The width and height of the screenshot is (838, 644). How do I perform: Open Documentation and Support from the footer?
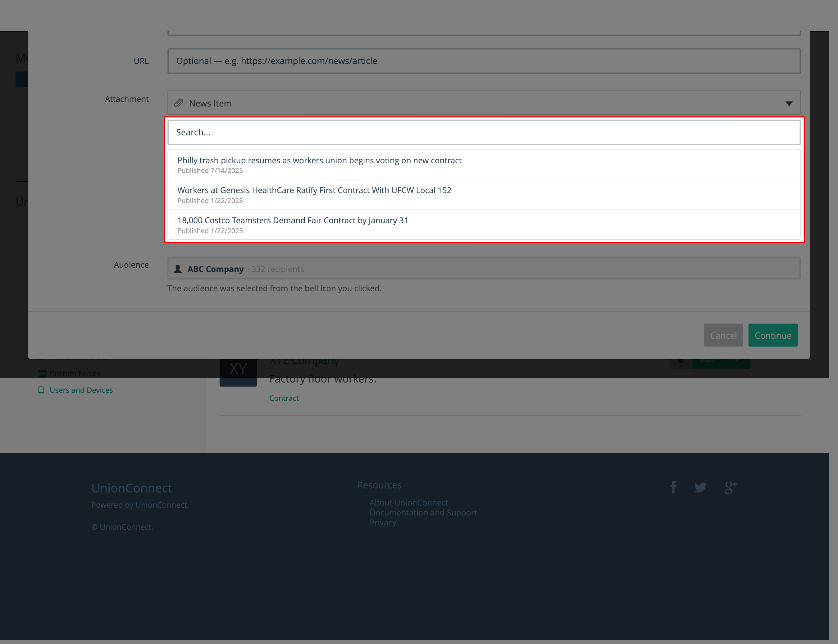click(x=423, y=513)
